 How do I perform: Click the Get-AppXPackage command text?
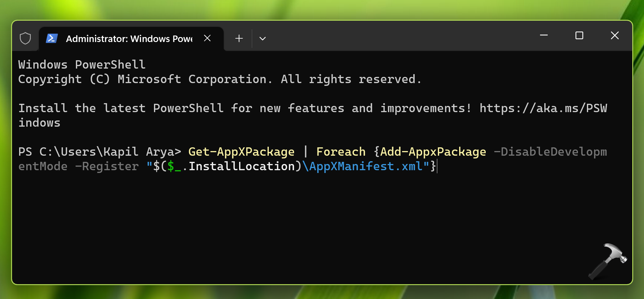click(241, 152)
